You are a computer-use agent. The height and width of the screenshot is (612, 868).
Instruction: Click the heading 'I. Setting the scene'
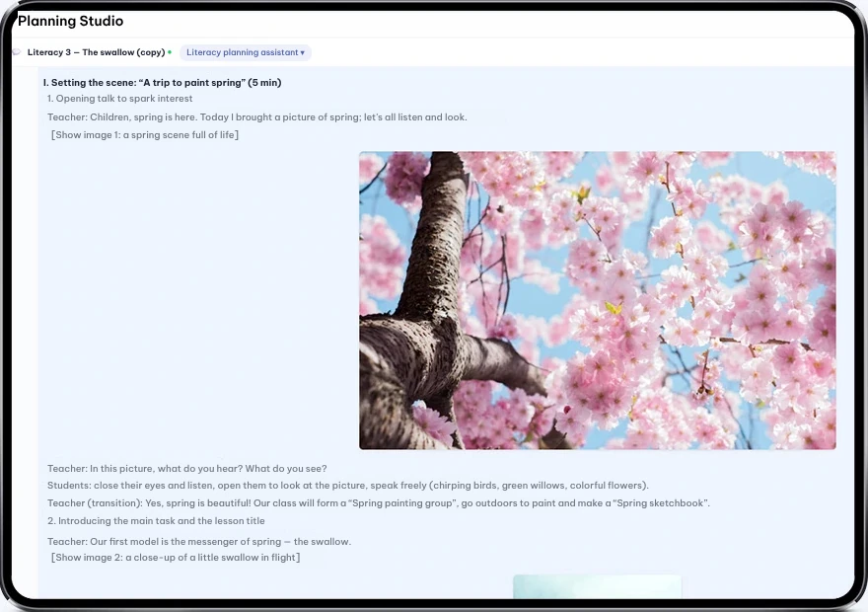162,83
